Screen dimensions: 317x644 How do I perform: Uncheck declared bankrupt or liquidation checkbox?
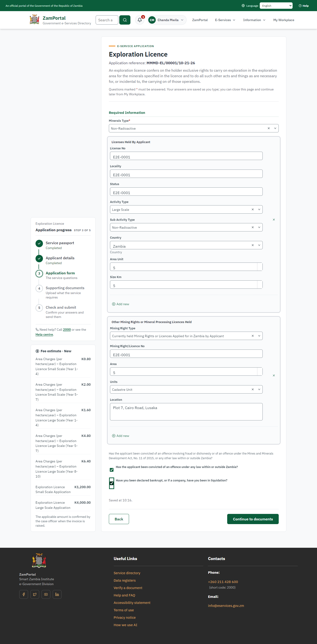point(112,483)
